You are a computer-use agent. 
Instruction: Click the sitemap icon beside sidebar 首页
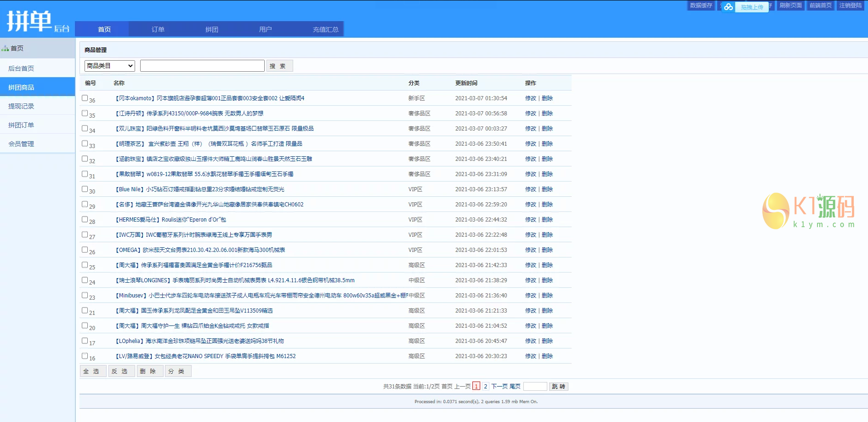[x=5, y=48]
